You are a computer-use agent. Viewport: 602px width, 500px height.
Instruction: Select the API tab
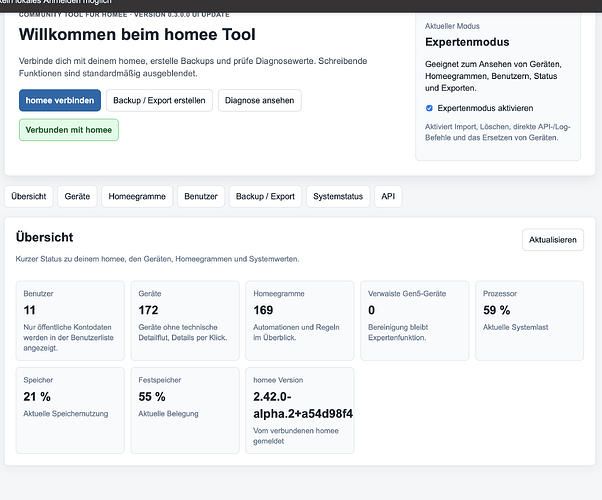tap(388, 196)
